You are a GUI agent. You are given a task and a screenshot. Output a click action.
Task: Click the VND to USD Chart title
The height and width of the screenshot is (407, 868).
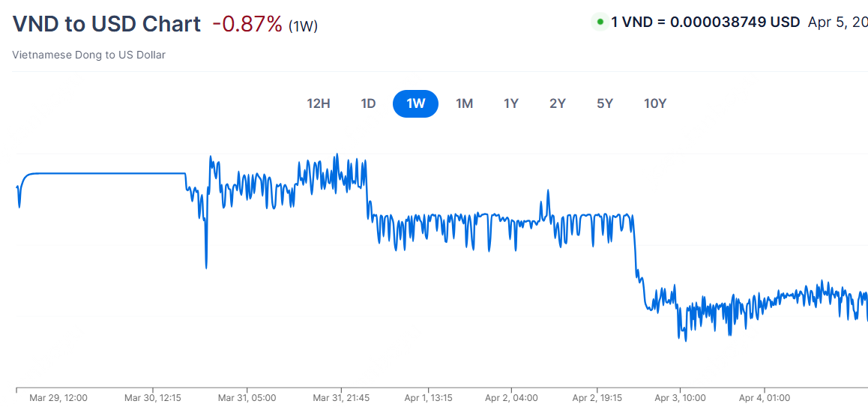tap(106, 24)
